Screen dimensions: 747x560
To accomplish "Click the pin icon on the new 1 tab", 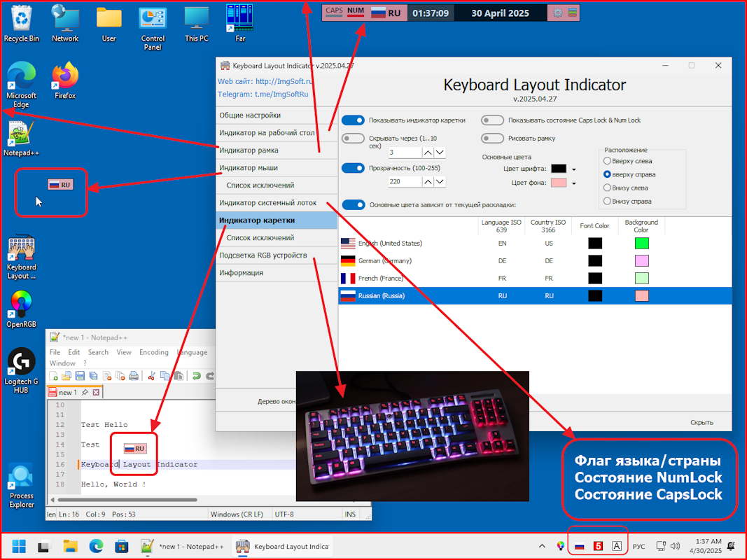I will click(85, 393).
